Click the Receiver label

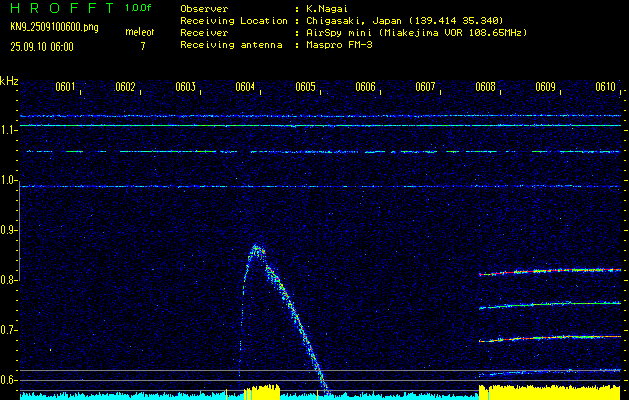[204, 33]
